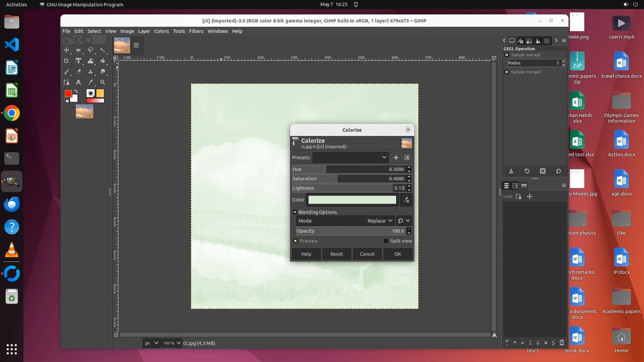Viewport: 644px width, 362px height.
Task: Open the Filters menu
Action: tap(196, 31)
